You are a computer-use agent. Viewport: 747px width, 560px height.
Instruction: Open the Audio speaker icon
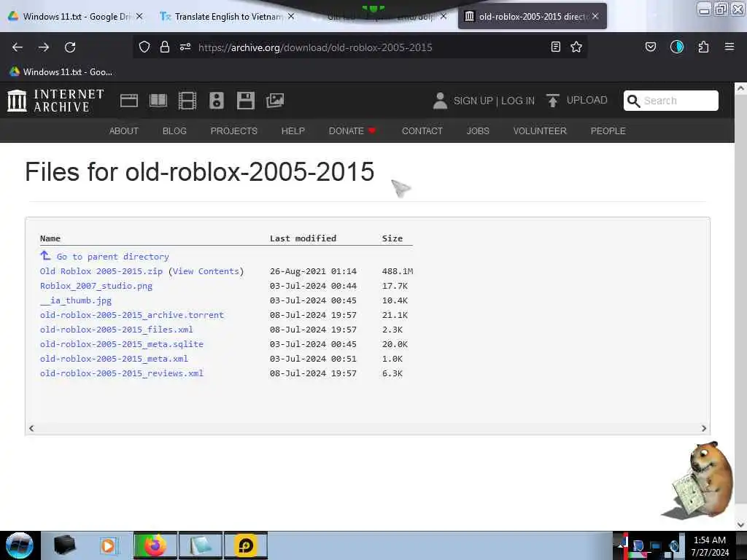click(216, 101)
